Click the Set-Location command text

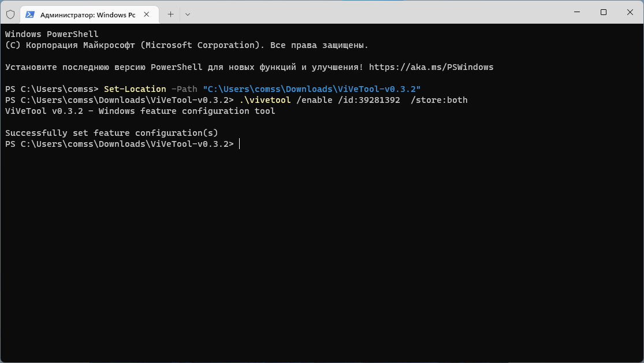[135, 89]
